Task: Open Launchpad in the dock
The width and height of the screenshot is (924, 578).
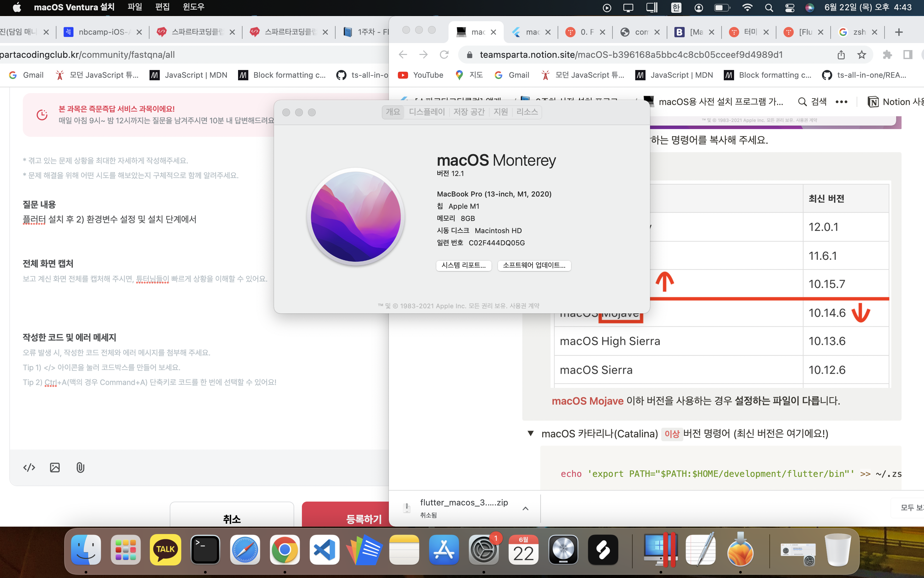Action: 126,550
